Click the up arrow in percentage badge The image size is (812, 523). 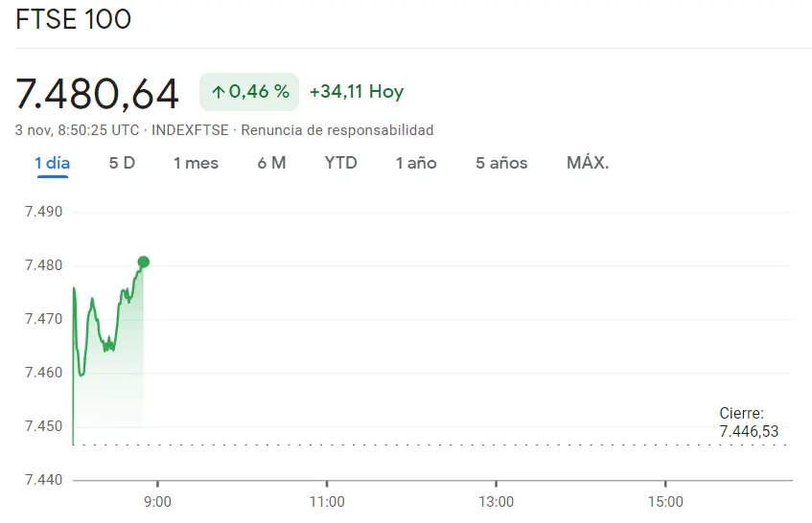(218, 92)
